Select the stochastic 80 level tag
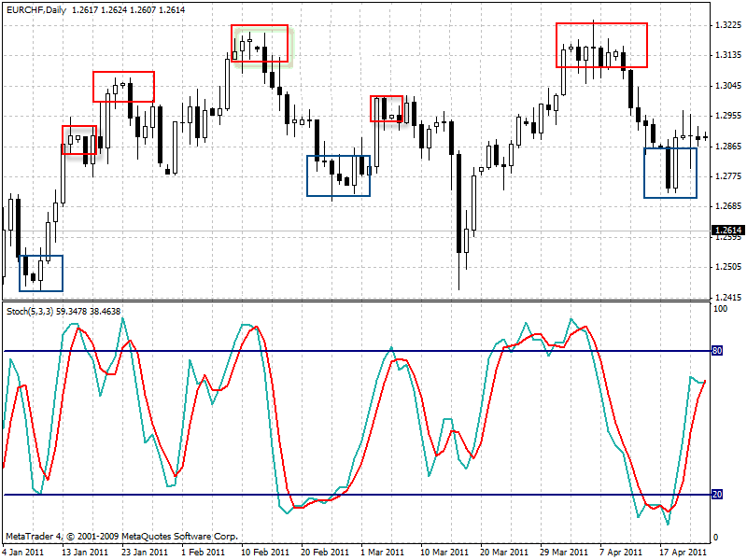This screenshot has width=747, height=560. point(717,351)
